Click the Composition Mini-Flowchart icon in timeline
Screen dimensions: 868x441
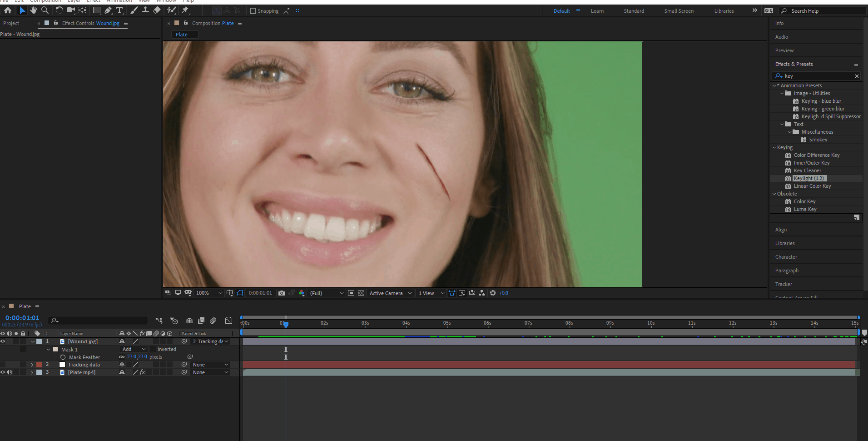(x=159, y=321)
